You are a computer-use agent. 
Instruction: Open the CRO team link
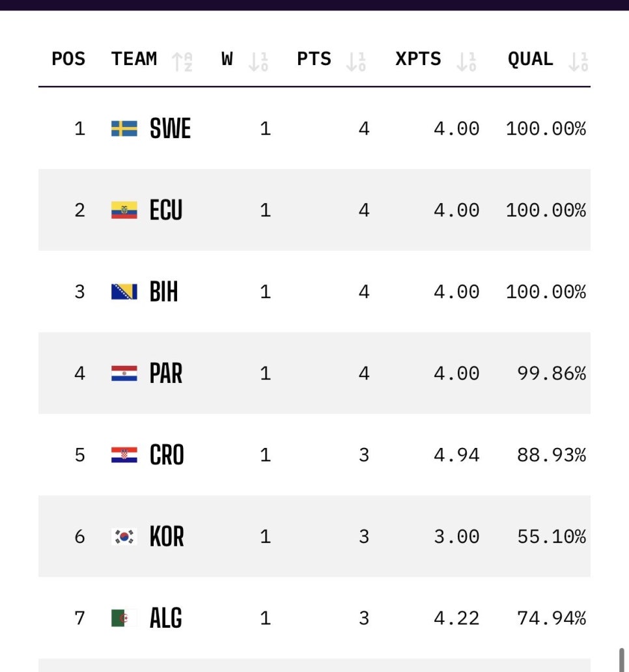click(x=167, y=455)
